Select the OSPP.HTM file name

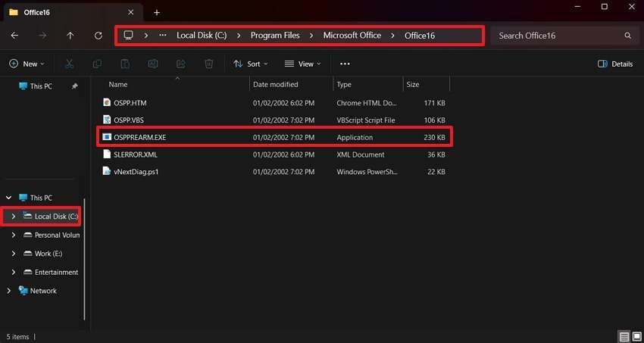(130, 103)
